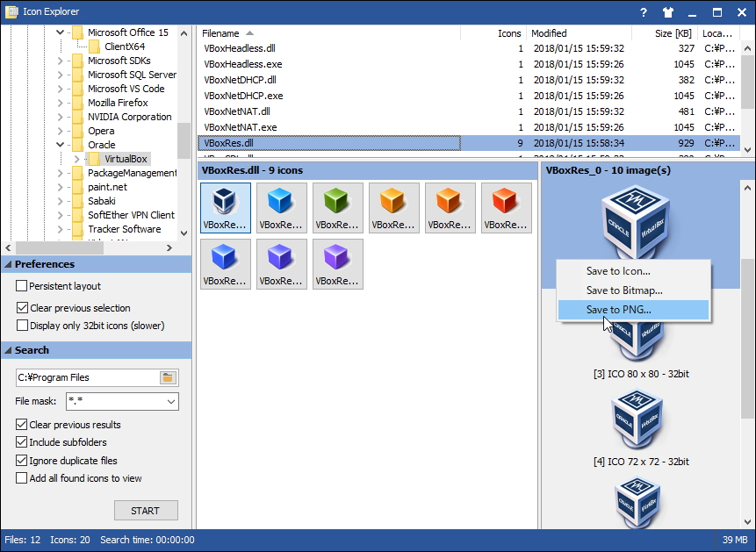Click folder tree vertical scrollbar thumb

(184, 140)
